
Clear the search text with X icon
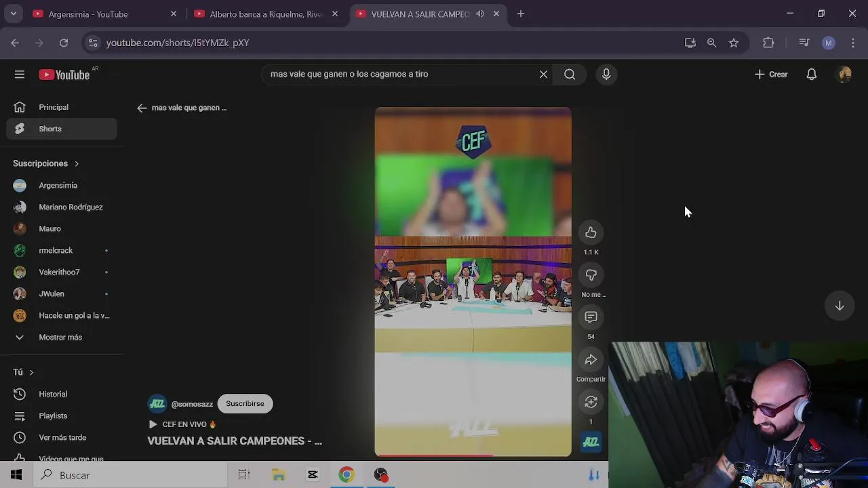(x=543, y=75)
